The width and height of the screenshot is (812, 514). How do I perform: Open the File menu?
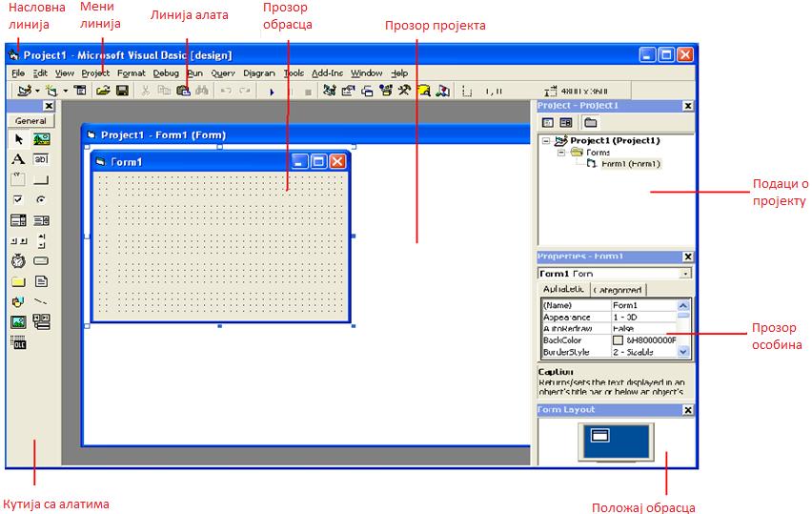point(18,73)
